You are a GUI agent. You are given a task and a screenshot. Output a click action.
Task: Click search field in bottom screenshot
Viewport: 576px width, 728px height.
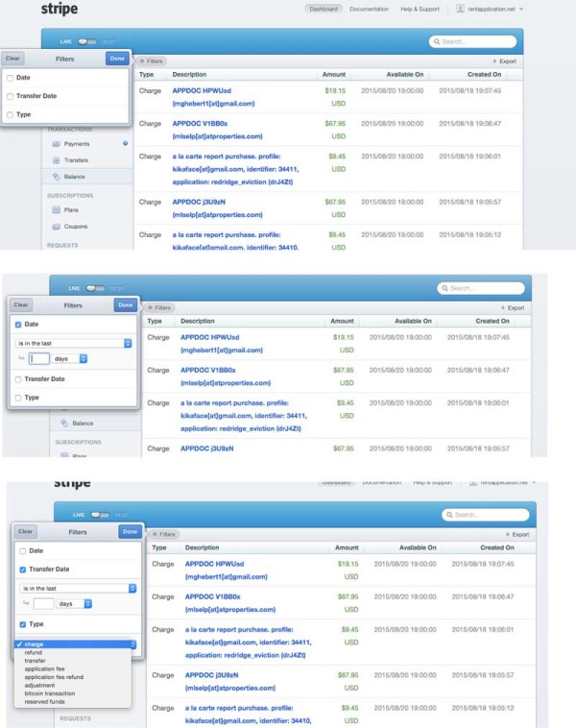[x=486, y=515]
